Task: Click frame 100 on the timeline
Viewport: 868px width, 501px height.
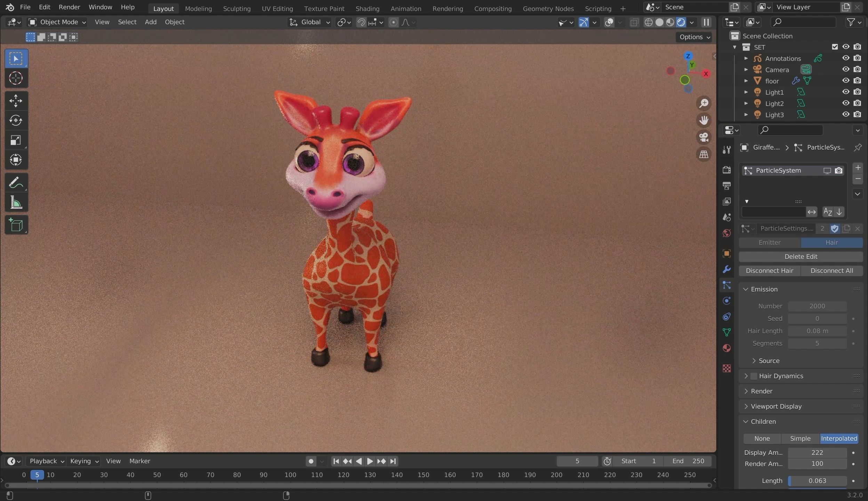Action: (x=290, y=475)
